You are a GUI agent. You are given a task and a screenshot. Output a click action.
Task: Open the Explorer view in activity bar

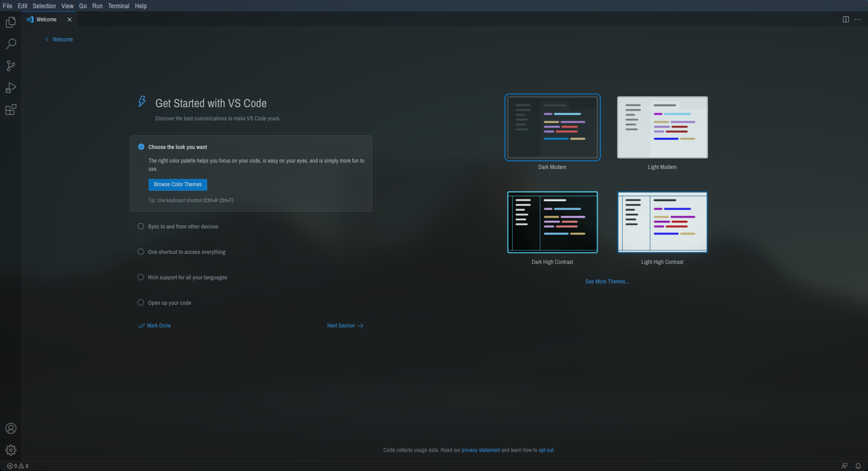[x=11, y=22]
